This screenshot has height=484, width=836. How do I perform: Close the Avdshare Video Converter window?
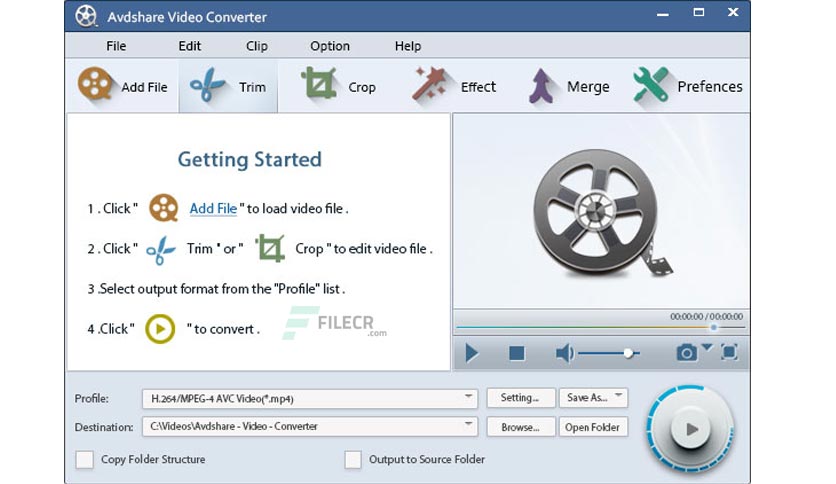pyautogui.click(x=733, y=12)
